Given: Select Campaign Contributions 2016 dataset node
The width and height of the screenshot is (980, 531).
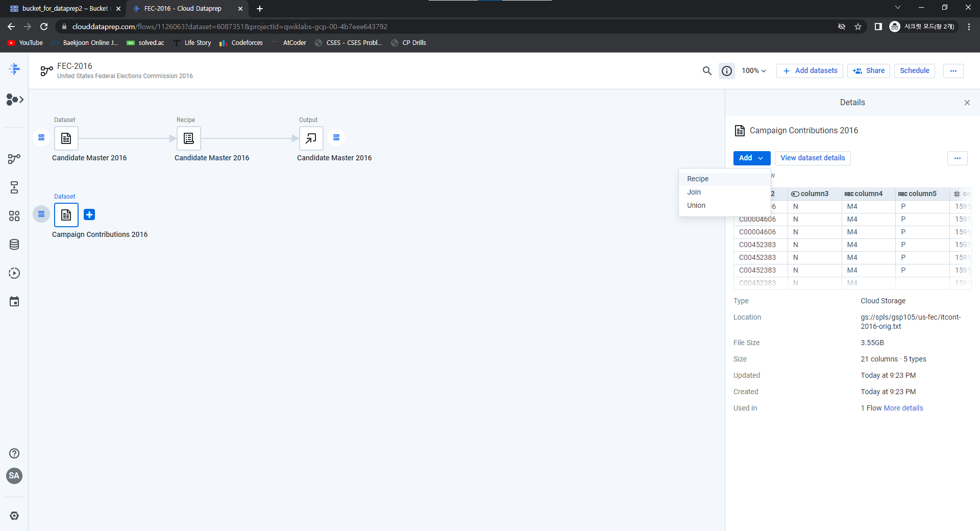Looking at the screenshot, I should [x=66, y=215].
